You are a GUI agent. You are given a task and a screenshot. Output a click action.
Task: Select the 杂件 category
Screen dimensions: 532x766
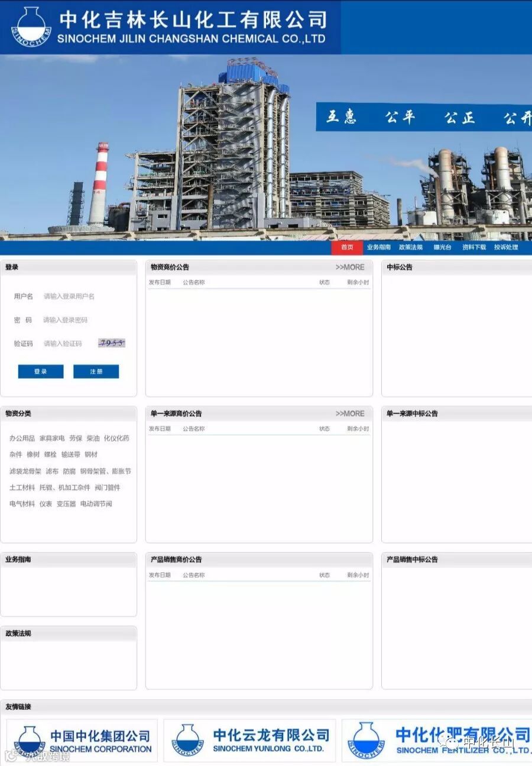coord(15,455)
